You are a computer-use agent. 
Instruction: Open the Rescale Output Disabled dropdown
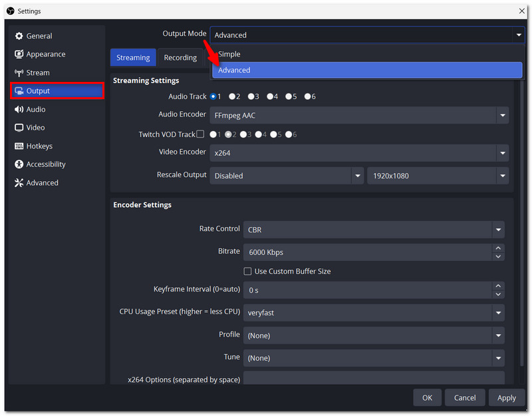(287, 176)
